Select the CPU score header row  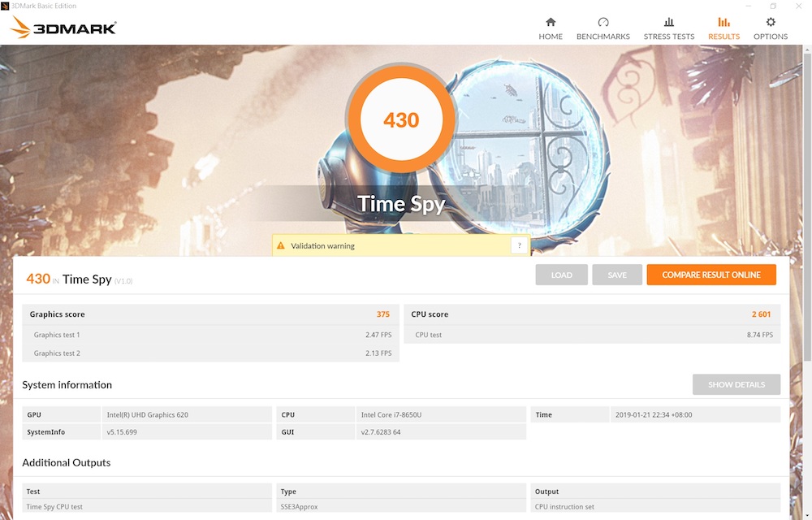pyautogui.click(x=591, y=314)
